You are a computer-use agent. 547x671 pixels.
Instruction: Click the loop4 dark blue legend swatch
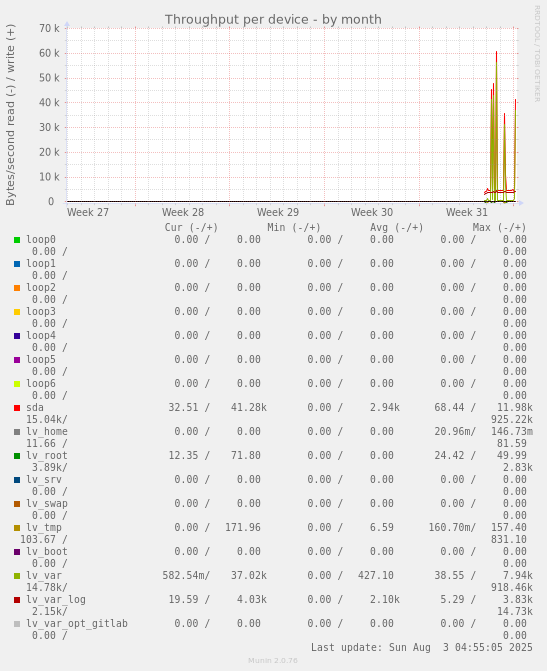(17, 336)
